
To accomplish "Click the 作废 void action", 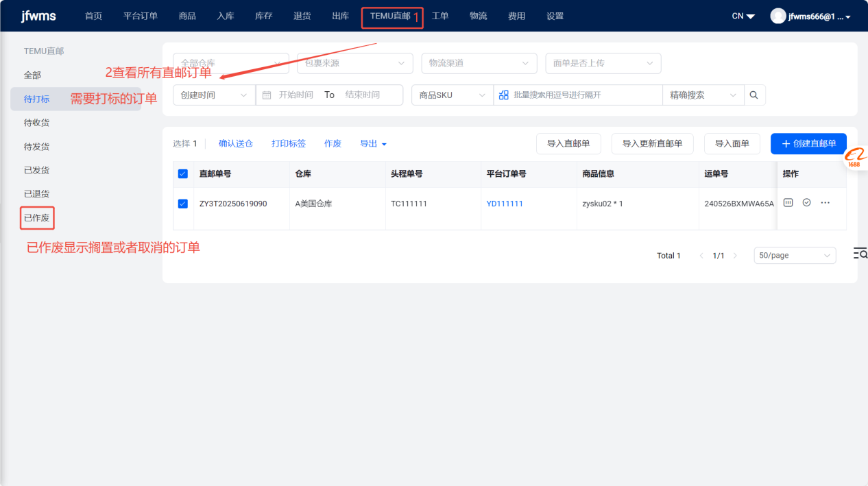I will pos(333,144).
